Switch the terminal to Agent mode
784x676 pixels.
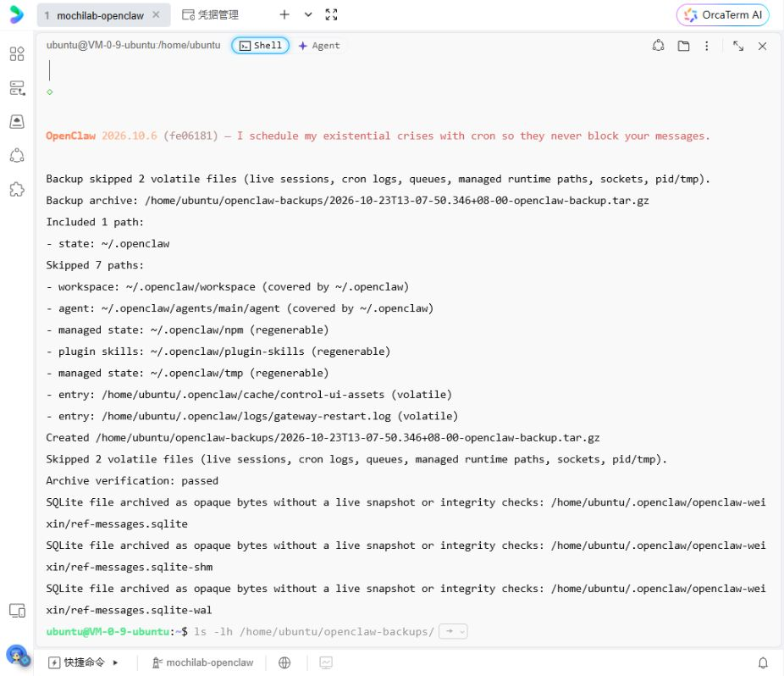click(x=319, y=46)
